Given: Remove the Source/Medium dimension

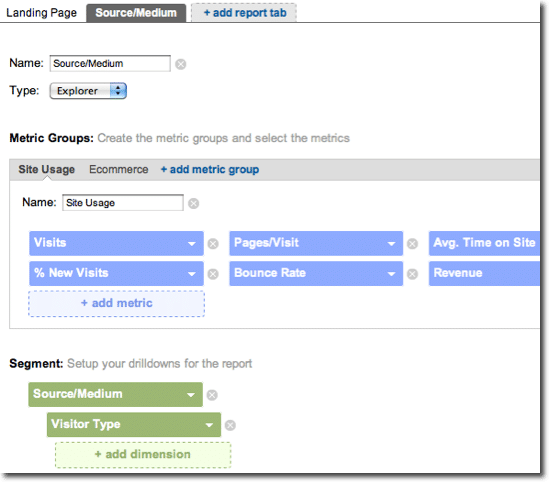Looking at the screenshot, I should [212, 395].
